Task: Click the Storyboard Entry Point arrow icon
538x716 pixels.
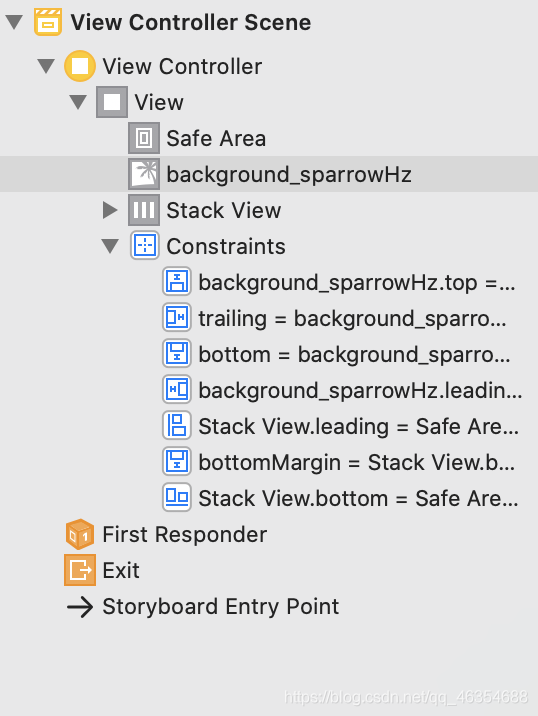Action: point(80,607)
